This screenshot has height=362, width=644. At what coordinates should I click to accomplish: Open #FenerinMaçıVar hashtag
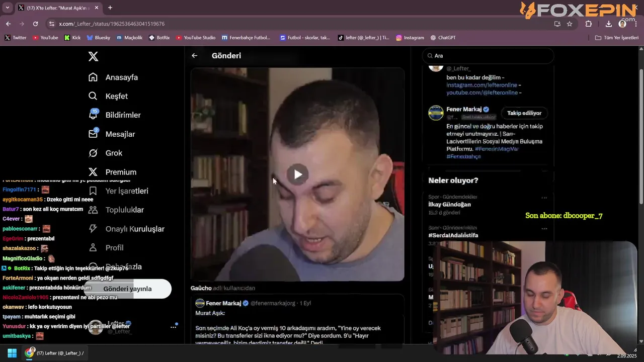497,149
